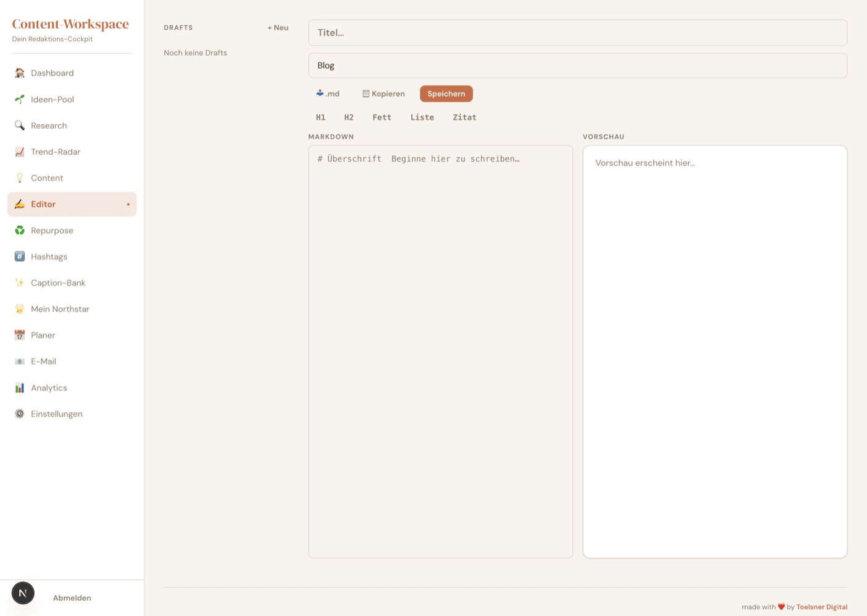The height and width of the screenshot is (616, 867).
Task: Create a new draft with + Neu
Action: click(278, 28)
